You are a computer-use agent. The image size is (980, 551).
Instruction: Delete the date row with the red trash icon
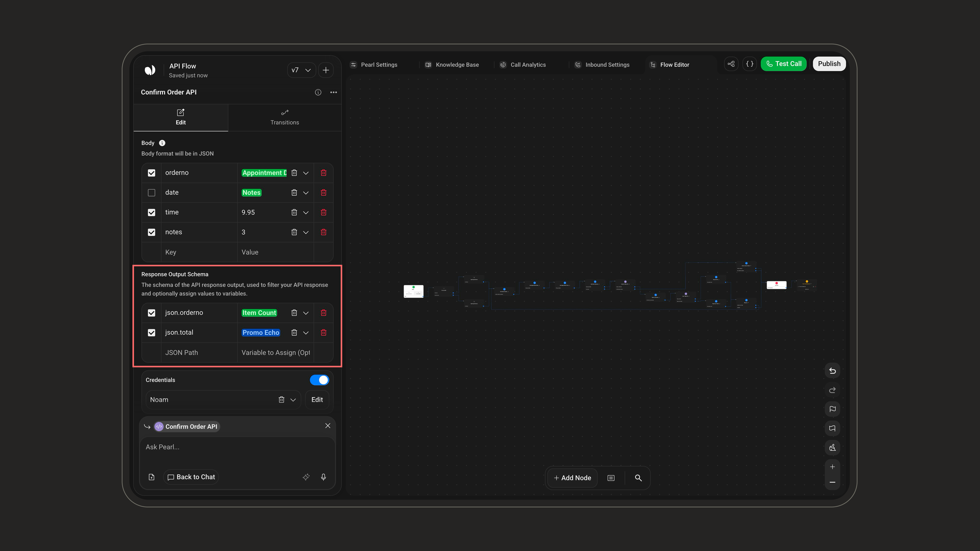323,192
